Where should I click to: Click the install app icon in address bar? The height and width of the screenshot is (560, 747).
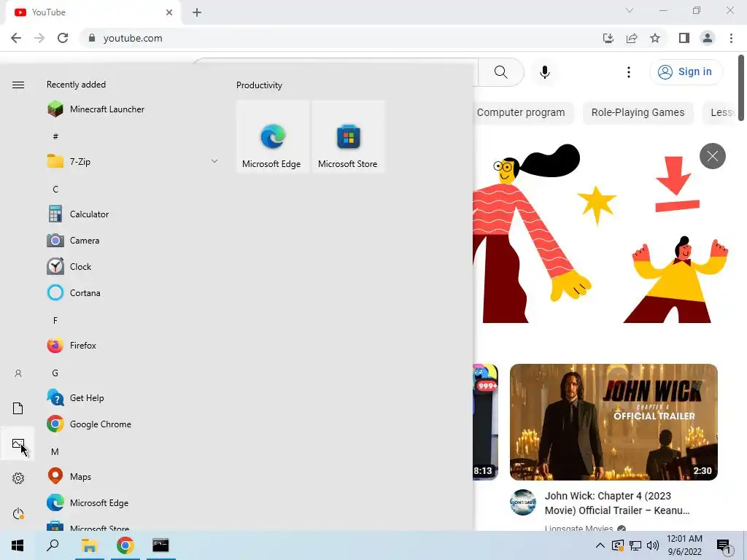[608, 38]
